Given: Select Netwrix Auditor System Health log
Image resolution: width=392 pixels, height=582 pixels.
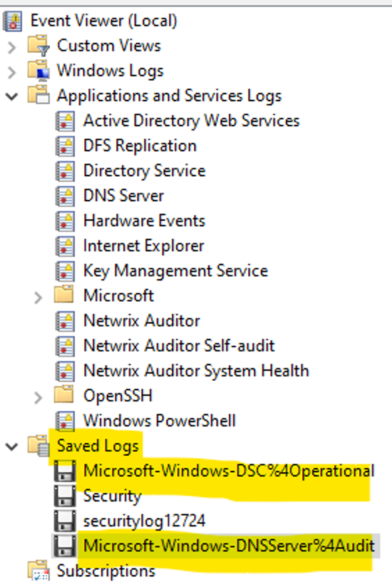Looking at the screenshot, I should (x=196, y=370).
